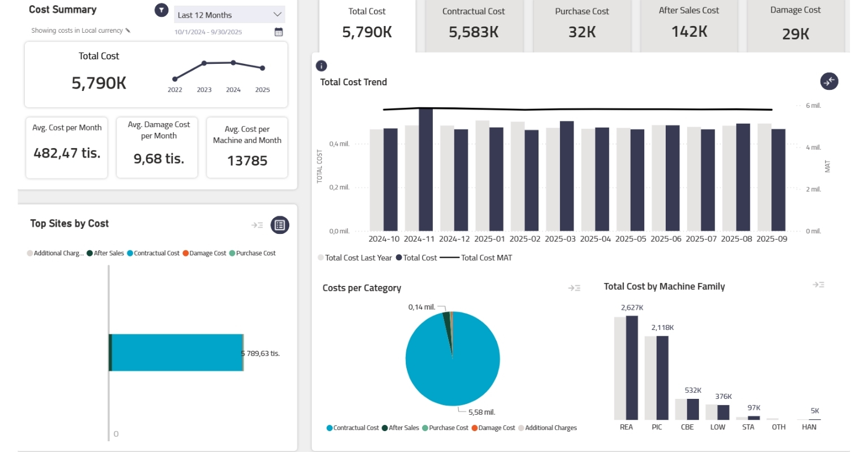
Task: Click the info icon above Total Cost Trend
Action: coord(322,66)
